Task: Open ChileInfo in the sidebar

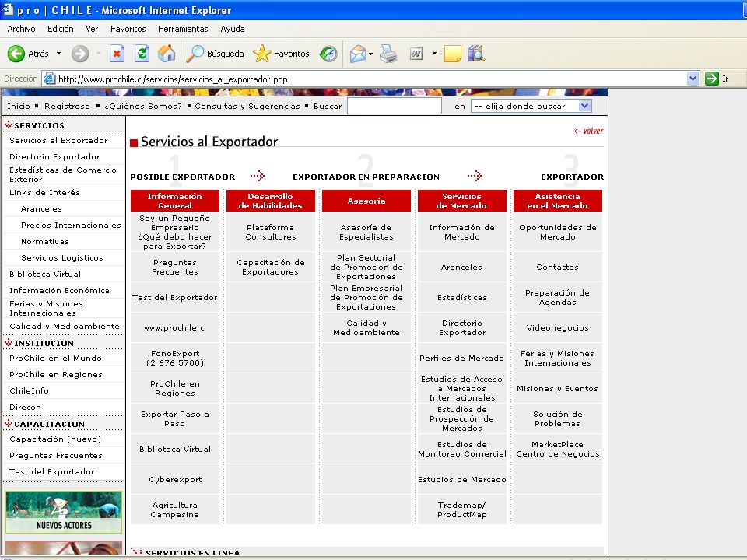Action: pos(29,391)
